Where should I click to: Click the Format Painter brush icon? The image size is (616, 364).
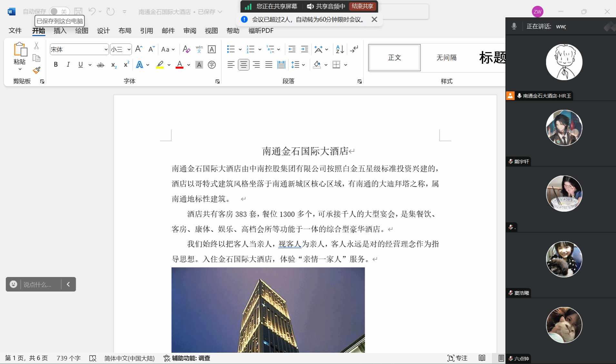(36, 70)
